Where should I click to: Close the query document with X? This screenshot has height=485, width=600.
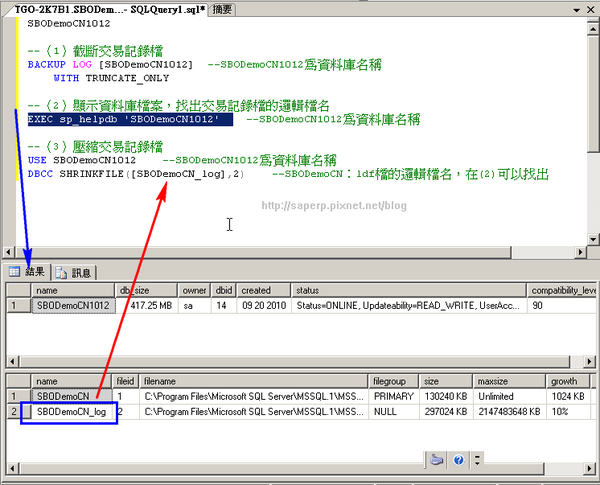tap(591, 10)
